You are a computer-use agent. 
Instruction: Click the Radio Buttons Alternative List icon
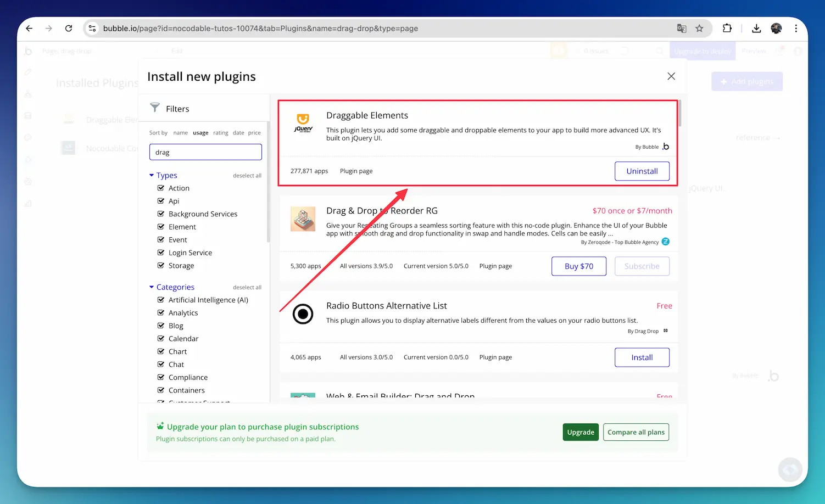tap(303, 314)
